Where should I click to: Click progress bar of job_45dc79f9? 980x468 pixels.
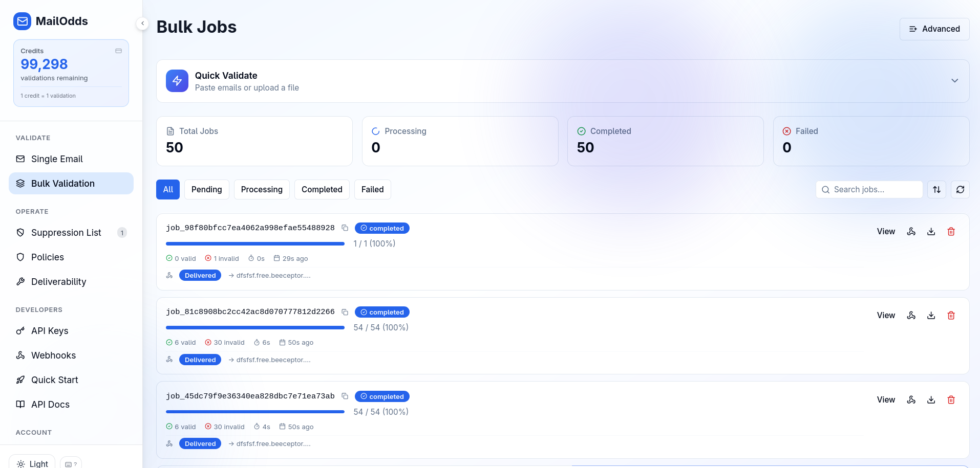pos(255,412)
